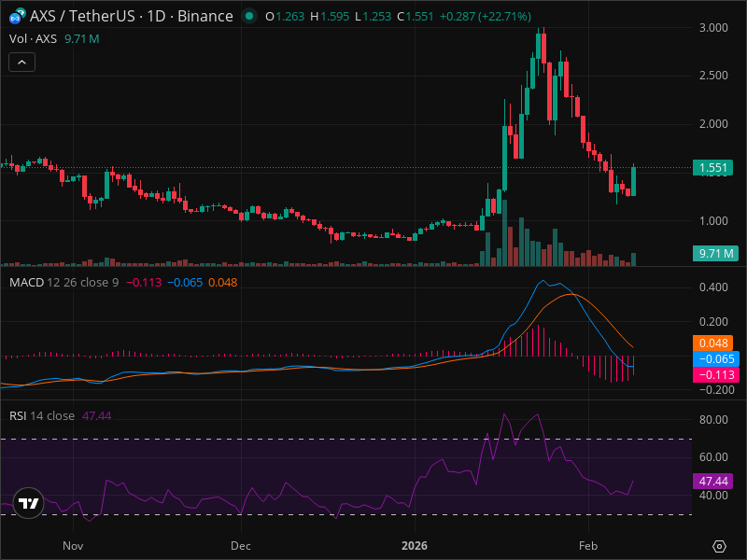
Task: Select the MACD 12 26 close 9 legend
Action: tap(63, 283)
